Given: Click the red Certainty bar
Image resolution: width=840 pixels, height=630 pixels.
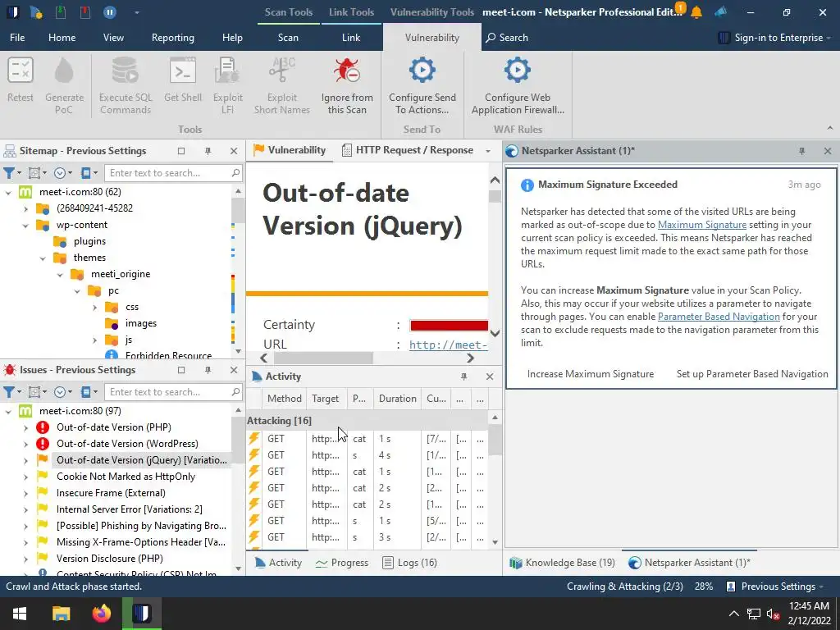Looking at the screenshot, I should [x=449, y=325].
